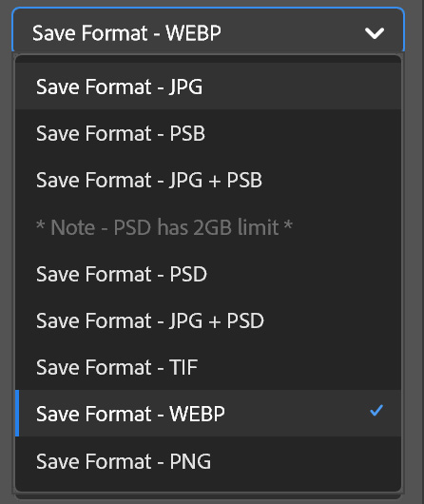This screenshot has width=424, height=504.
Task: Click the dropdown chevron arrow icon
Action: coord(375,32)
